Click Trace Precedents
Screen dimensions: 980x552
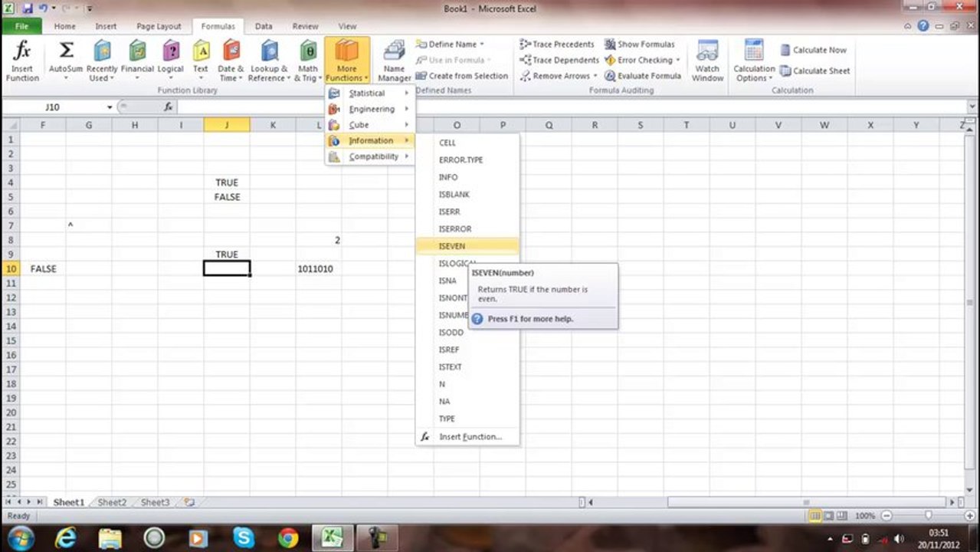tap(557, 44)
